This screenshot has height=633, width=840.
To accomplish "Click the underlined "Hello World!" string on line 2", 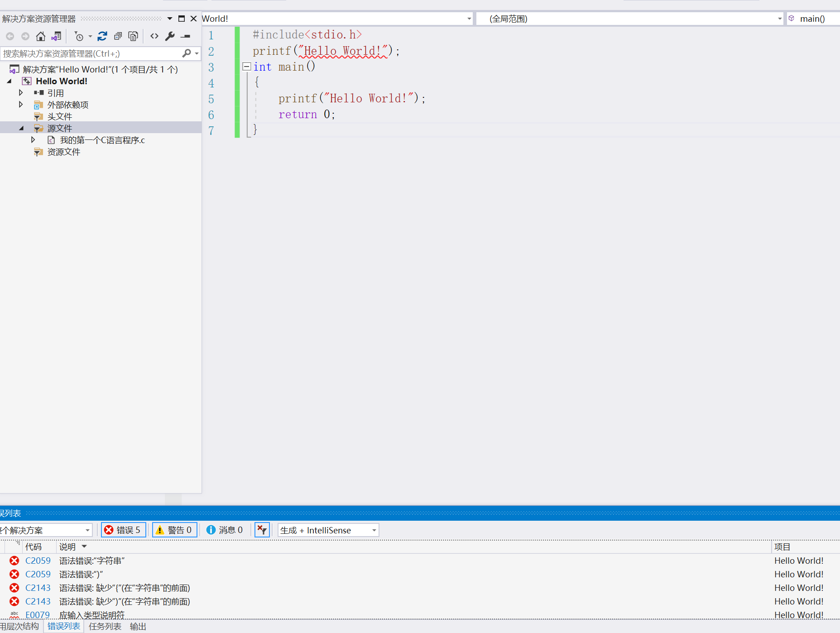I will [344, 51].
